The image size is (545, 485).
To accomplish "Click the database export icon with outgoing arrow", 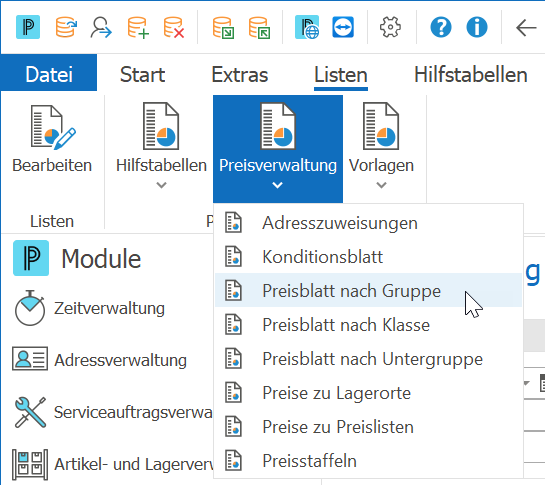I will click(x=223, y=27).
